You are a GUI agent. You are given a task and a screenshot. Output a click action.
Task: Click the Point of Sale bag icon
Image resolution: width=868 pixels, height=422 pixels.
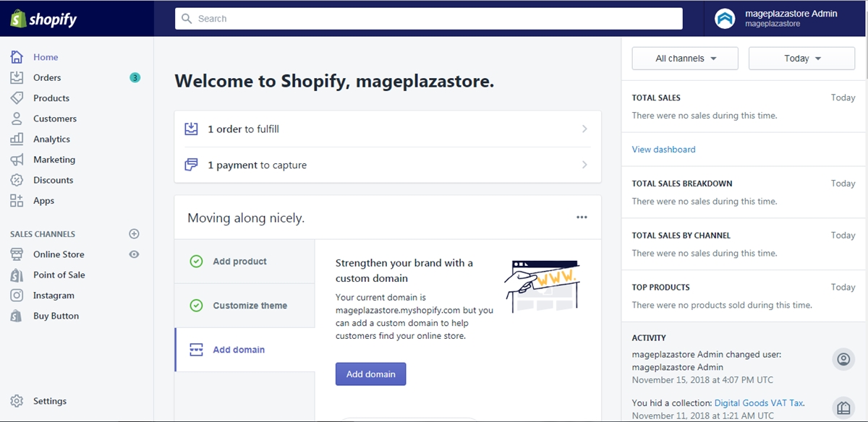pos(17,275)
